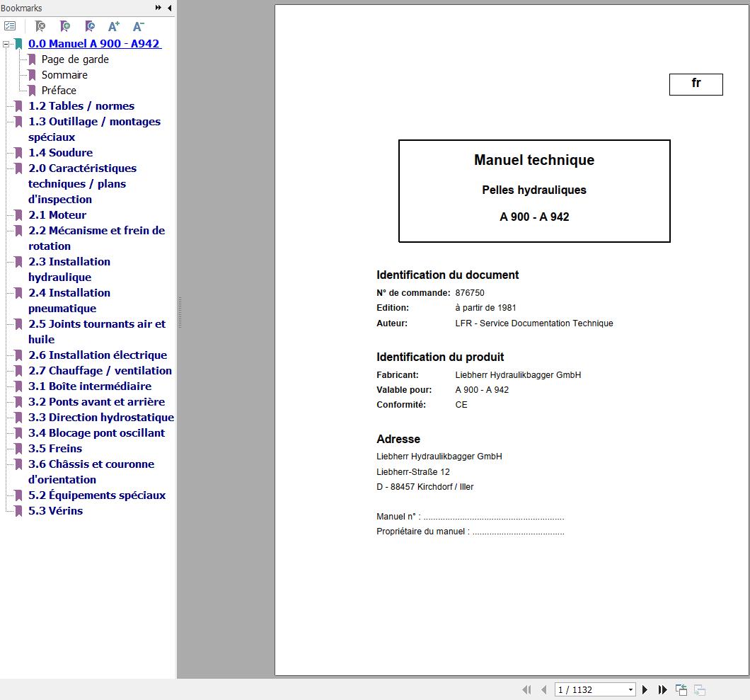The image size is (750, 700).
Task: Click the double-arrow expand button in Bookmarks header
Action: pyautogui.click(x=158, y=8)
